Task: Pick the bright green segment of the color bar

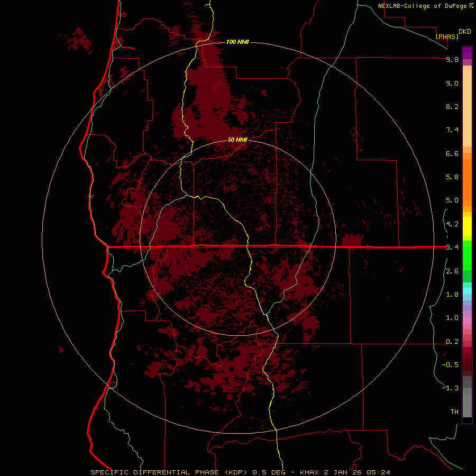Action: 467,255
